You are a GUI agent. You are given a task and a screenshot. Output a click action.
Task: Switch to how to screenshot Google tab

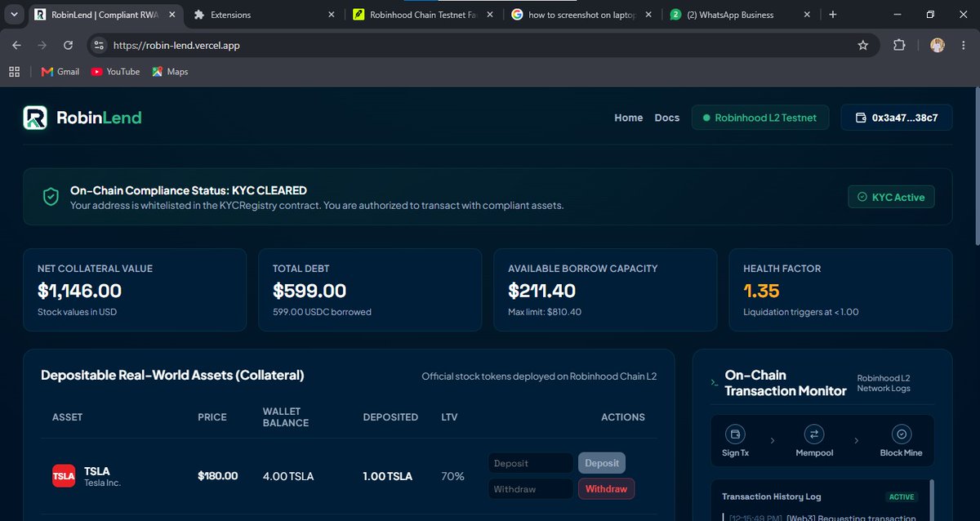[581, 15]
